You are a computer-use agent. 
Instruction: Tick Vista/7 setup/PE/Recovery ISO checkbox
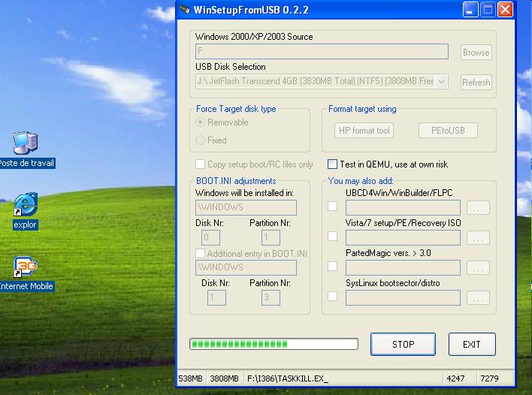point(332,237)
